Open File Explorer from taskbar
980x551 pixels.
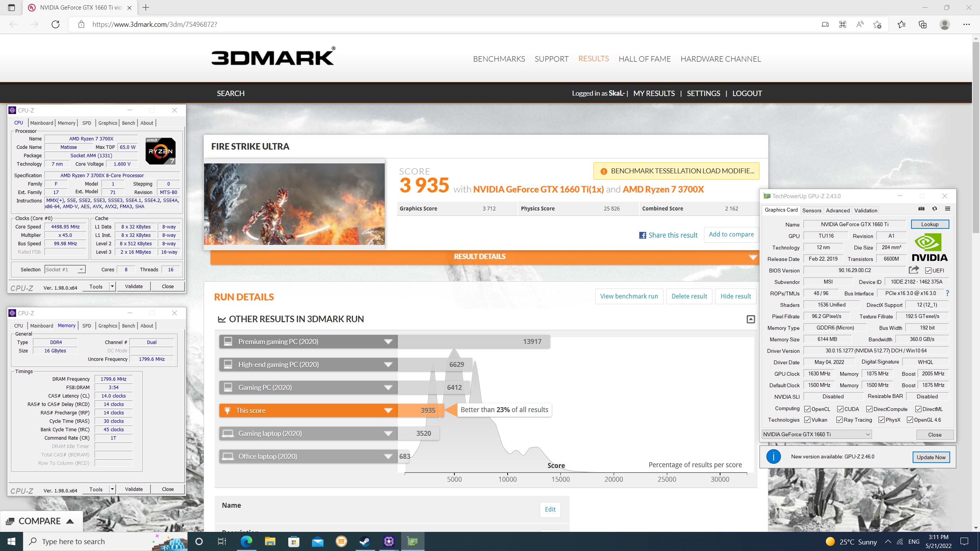tap(270, 541)
